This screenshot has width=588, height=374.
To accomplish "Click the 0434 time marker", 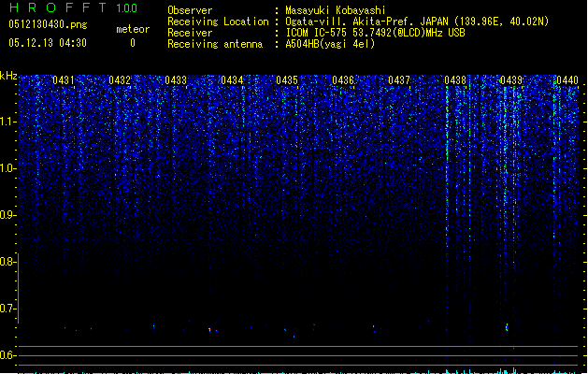I will [x=232, y=80].
